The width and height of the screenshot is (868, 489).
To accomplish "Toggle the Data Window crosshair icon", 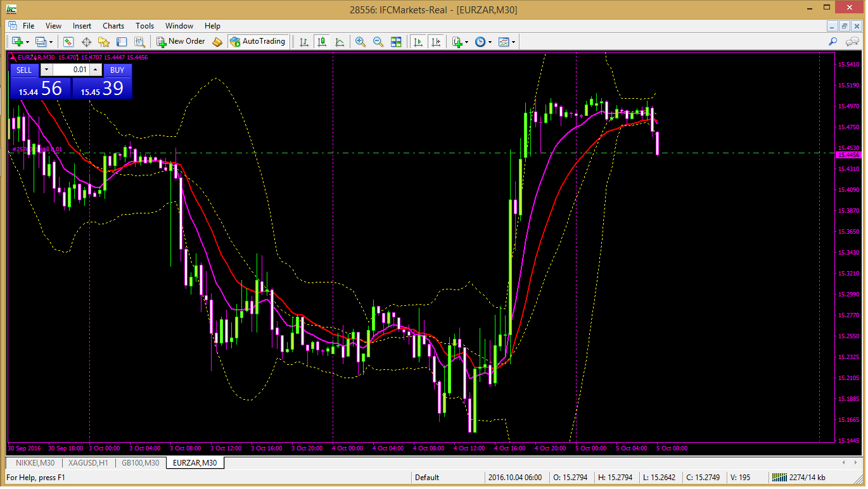I will [86, 42].
